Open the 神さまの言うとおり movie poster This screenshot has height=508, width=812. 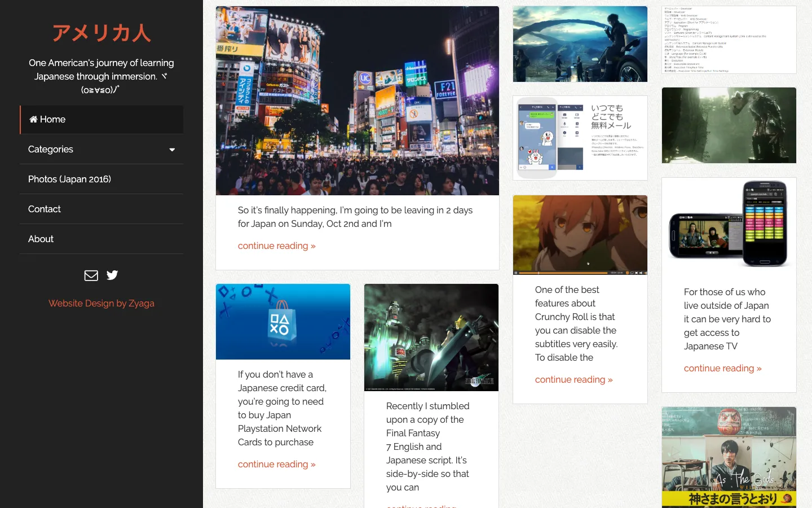pyautogui.click(x=729, y=457)
